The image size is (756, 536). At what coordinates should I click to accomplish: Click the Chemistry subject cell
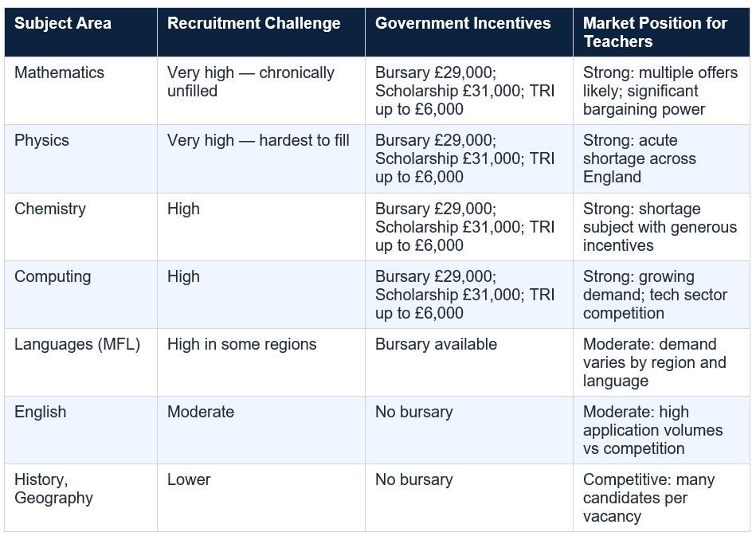click(81, 227)
